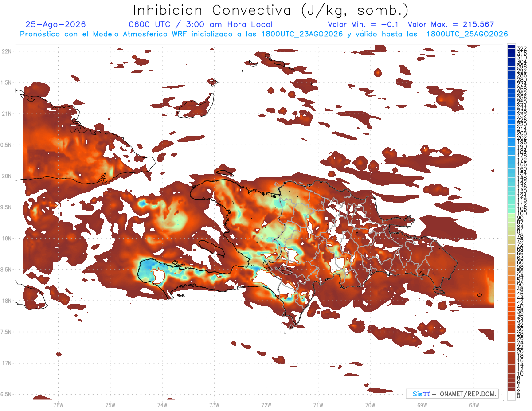Click the 'Inhibicion Convectiva (J/kg, somb.)' title
Image resolution: width=532 pixels, height=411 pixels.
click(x=271, y=10)
